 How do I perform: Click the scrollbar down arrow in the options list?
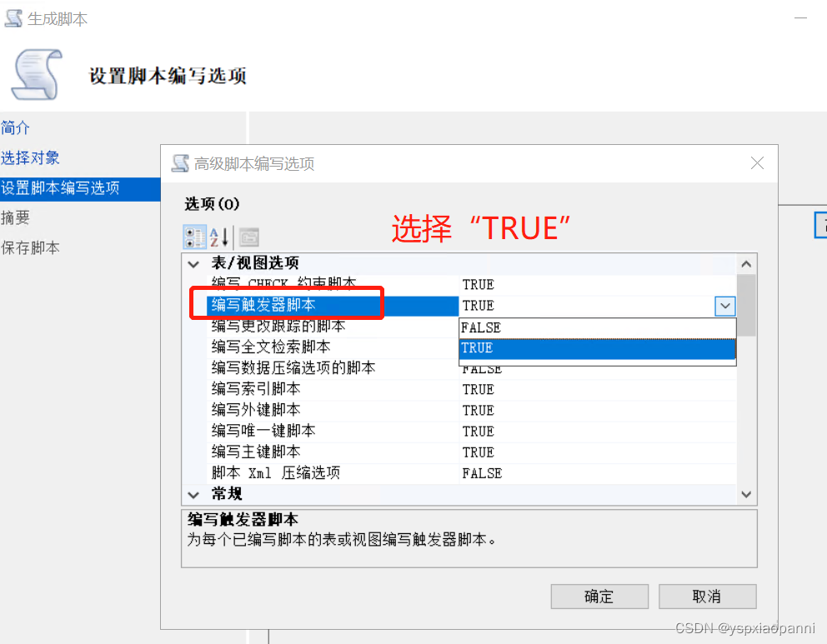(x=745, y=494)
